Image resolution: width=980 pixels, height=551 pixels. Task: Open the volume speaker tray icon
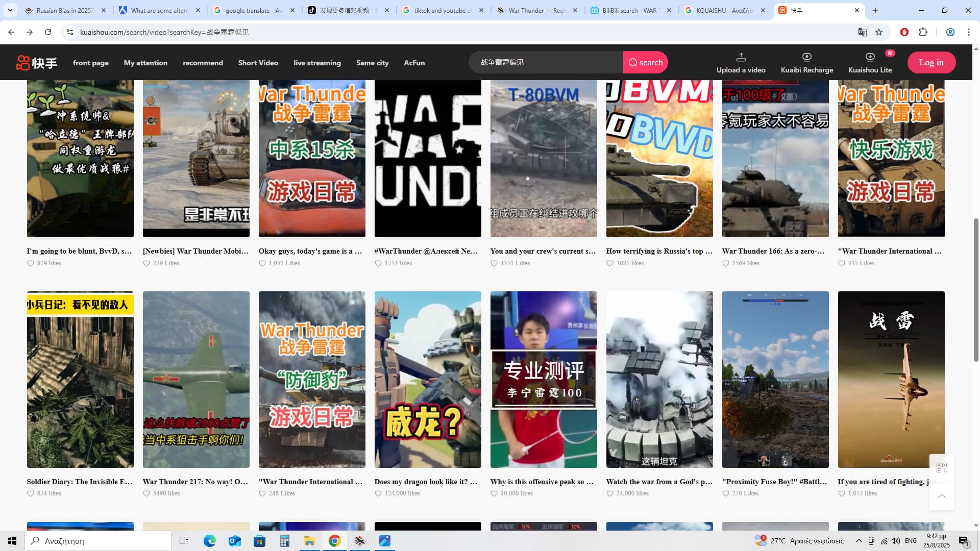point(896,541)
